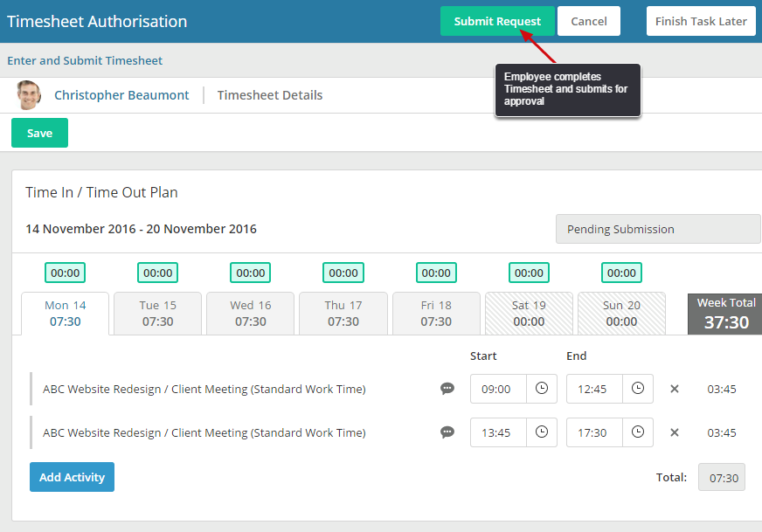This screenshot has width=762, height=532.
Task: Click Finish Task Later
Action: click(701, 21)
